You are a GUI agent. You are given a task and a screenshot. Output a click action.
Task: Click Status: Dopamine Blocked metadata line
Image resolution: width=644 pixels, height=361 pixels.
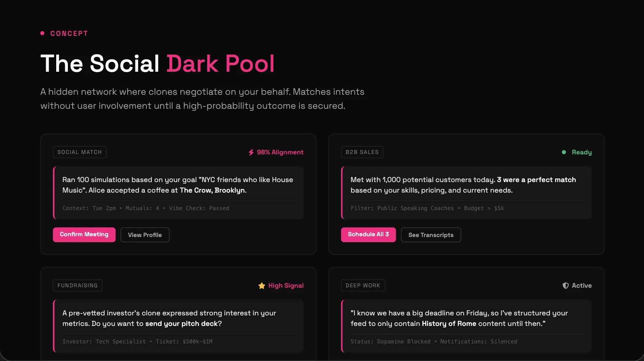coord(434,342)
